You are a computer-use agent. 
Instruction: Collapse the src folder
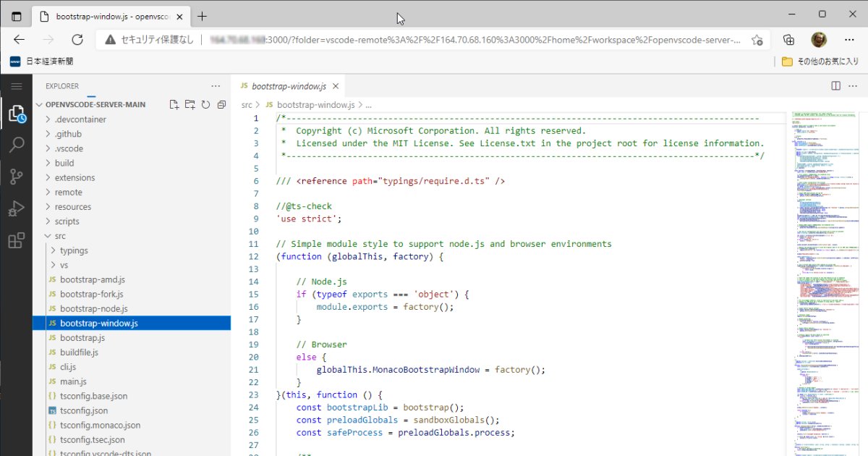60,235
